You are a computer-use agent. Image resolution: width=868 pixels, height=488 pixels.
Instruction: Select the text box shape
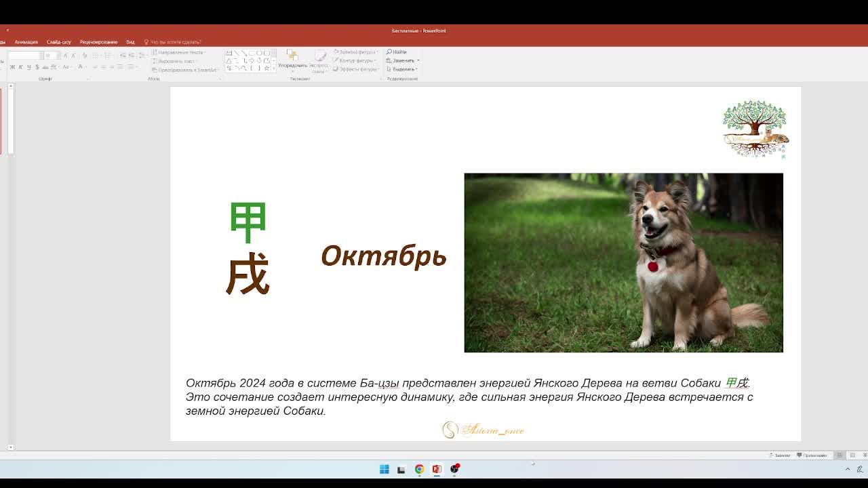229,53
